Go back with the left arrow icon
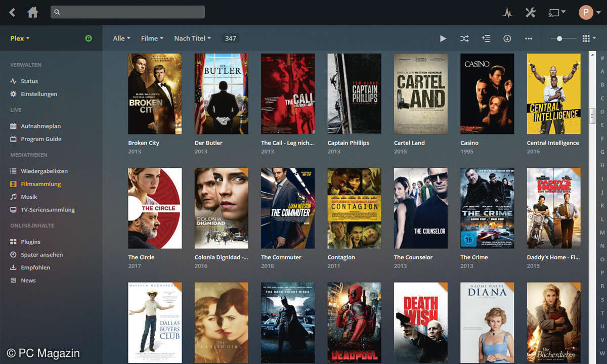Image resolution: width=607 pixels, height=364 pixels. 12,13
